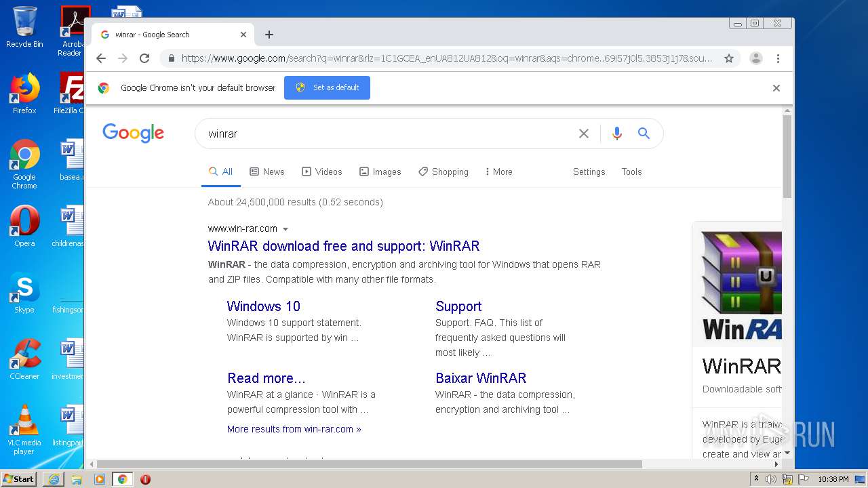Click Set as default button

click(327, 87)
